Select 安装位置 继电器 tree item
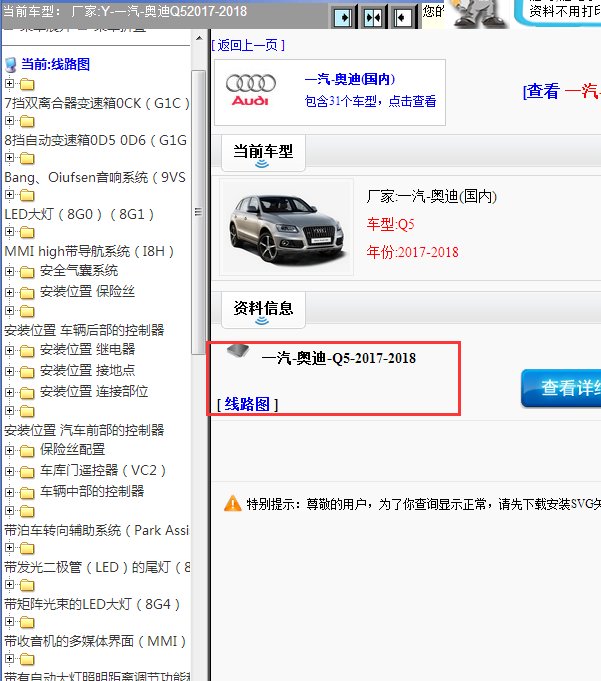The height and width of the screenshot is (681, 601). tap(87, 350)
